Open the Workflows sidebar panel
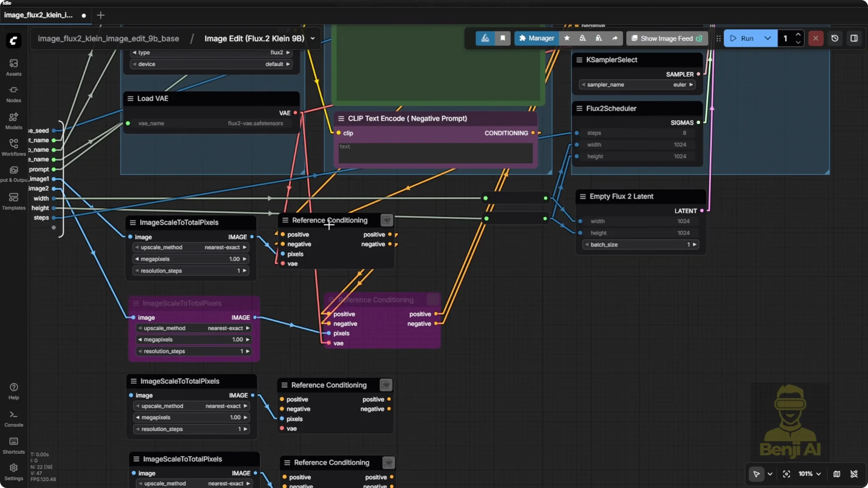Image resolution: width=868 pixels, height=488 pixels. click(13, 147)
